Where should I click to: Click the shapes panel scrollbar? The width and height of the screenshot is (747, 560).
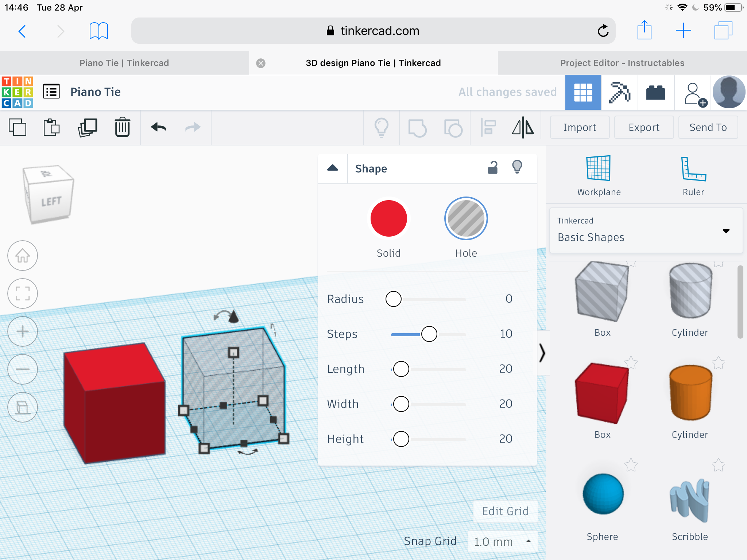tap(740, 302)
